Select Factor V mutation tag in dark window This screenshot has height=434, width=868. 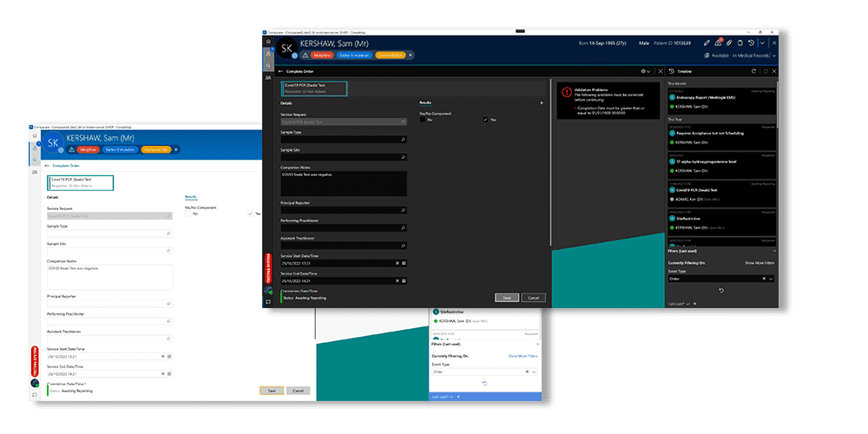pyautogui.click(x=354, y=56)
